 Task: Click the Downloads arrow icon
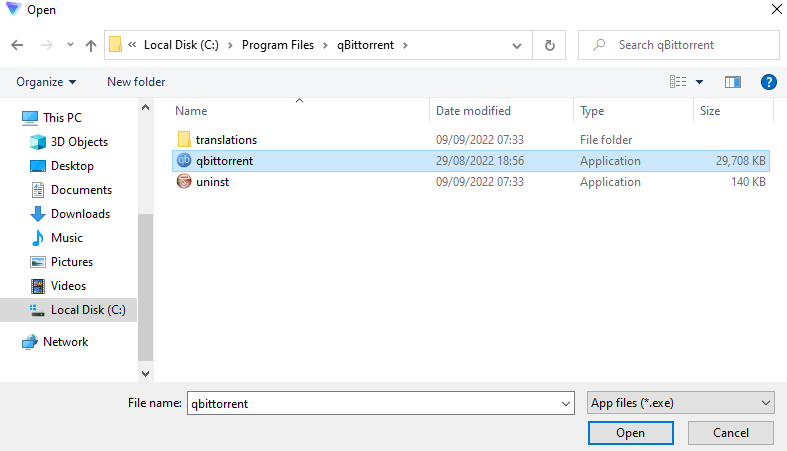38,214
